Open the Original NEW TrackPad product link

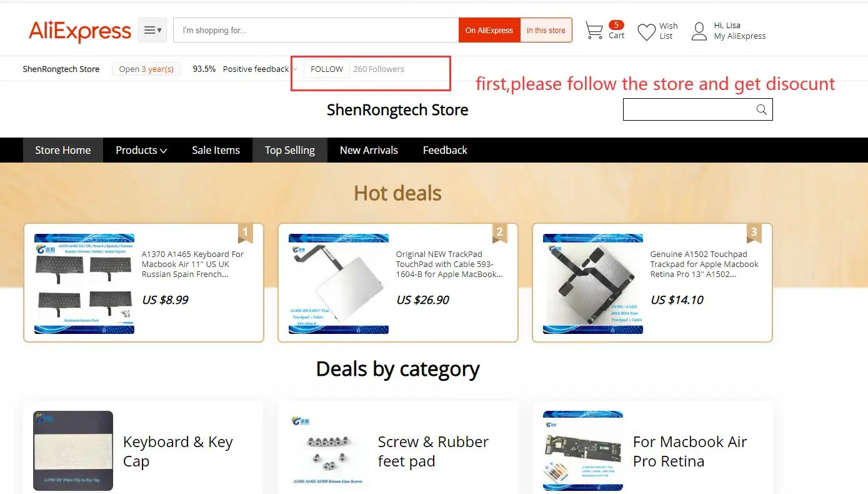point(449,264)
